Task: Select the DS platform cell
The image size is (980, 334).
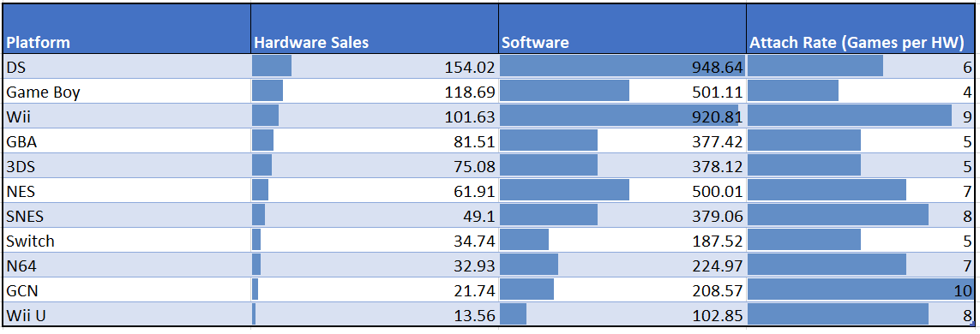Action: coord(126,66)
